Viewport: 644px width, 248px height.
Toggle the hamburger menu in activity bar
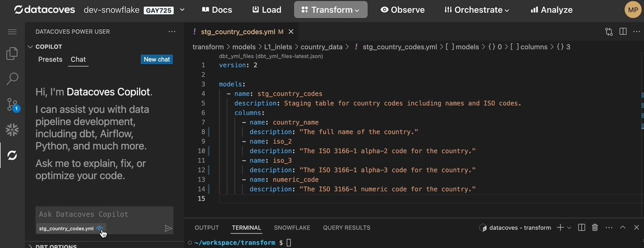pos(12,32)
